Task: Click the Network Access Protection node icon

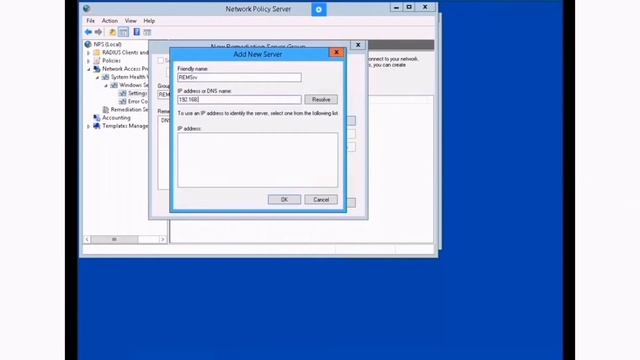Action: click(x=97, y=69)
